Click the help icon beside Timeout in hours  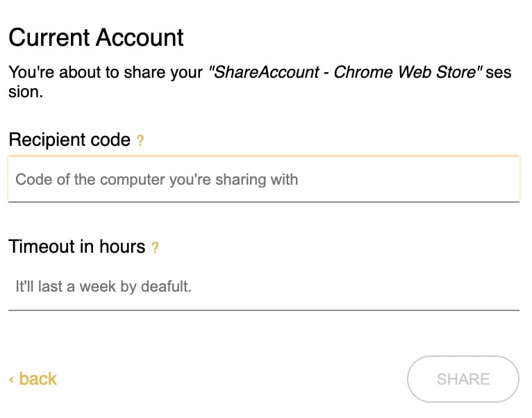155,247
